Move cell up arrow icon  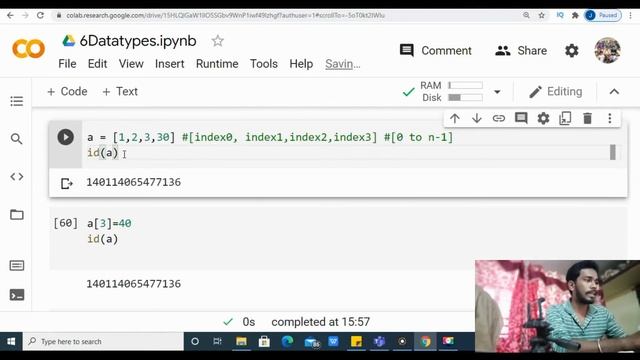click(x=455, y=119)
